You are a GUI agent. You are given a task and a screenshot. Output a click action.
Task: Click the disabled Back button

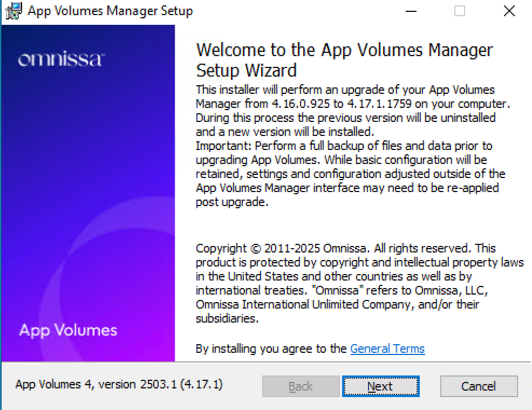pyautogui.click(x=301, y=386)
